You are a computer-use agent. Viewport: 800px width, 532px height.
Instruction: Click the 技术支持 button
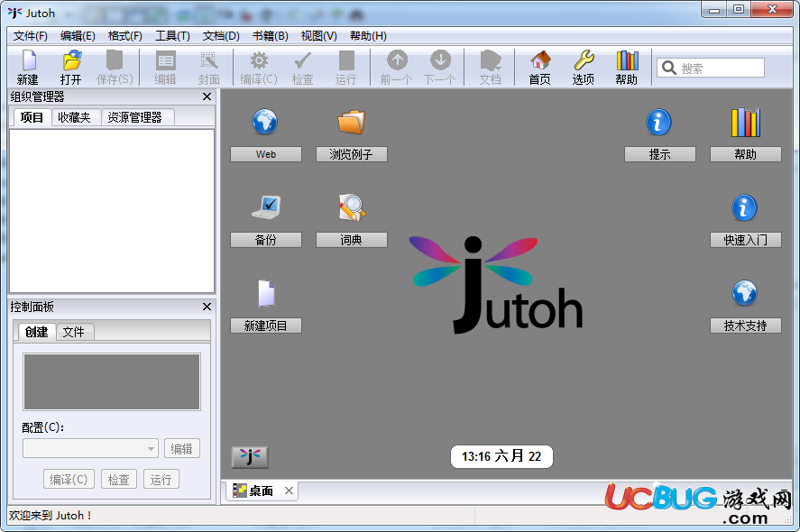pyautogui.click(x=746, y=326)
